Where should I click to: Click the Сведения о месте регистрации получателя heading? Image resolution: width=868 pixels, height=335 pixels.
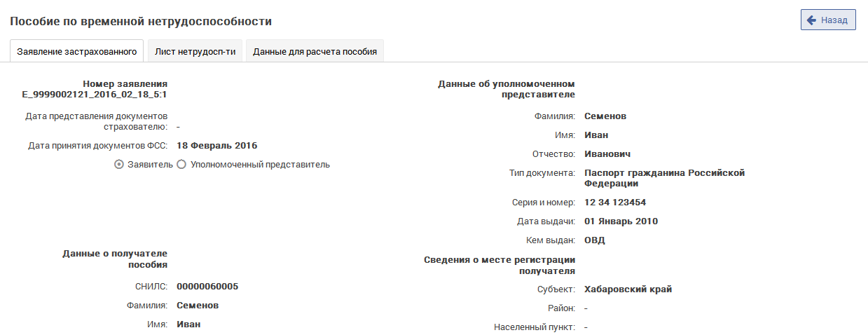click(500, 265)
